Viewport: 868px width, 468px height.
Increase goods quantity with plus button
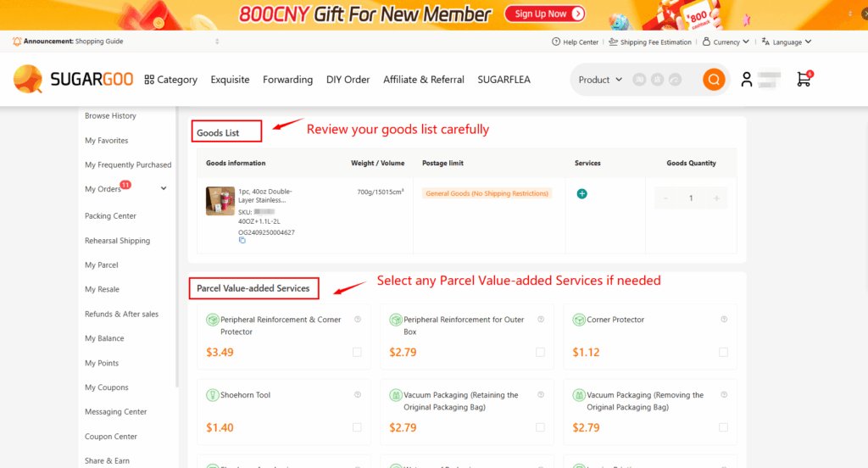coord(716,198)
